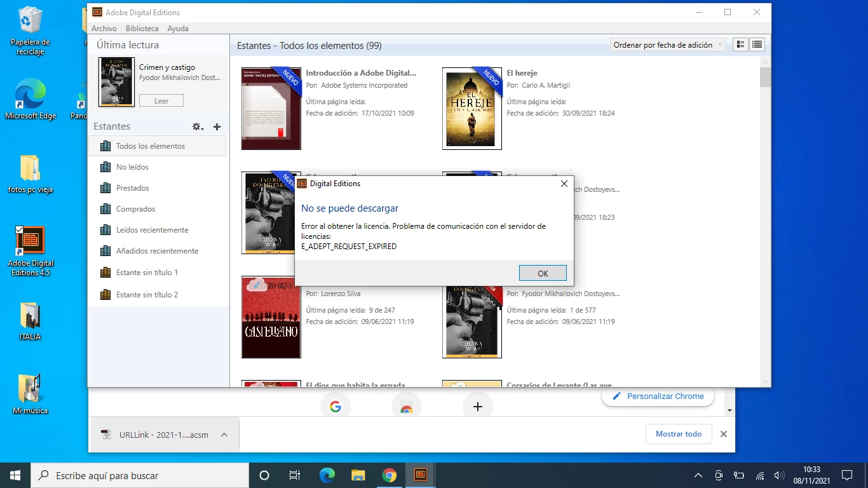The height and width of the screenshot is (488, 868).
Task: Show hidden system tray icons
Action: pyautogui.click(x=698, y=475)
